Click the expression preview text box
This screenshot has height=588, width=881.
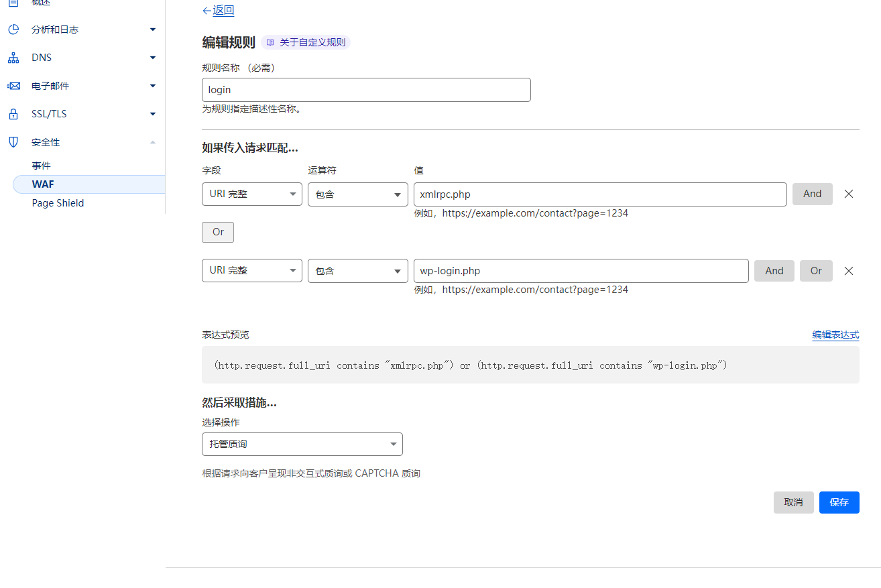(x=530, y=365)
